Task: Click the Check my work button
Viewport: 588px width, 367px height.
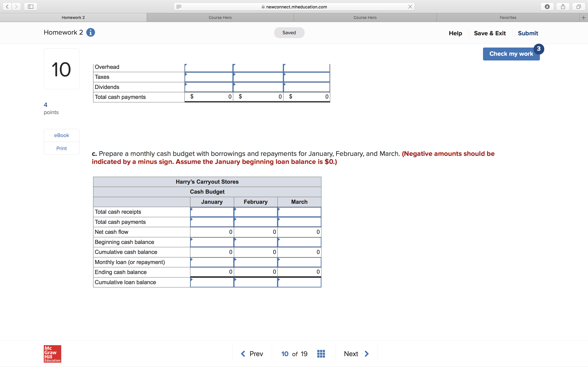Action: pos(511,54)
